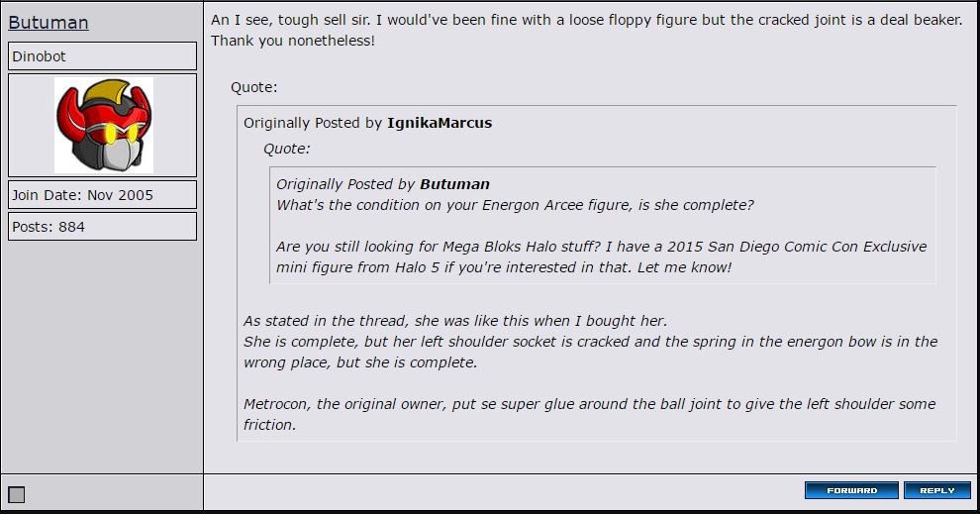
Task: Click the bold Butuman name in nested quote
Action: coord(454,184)
